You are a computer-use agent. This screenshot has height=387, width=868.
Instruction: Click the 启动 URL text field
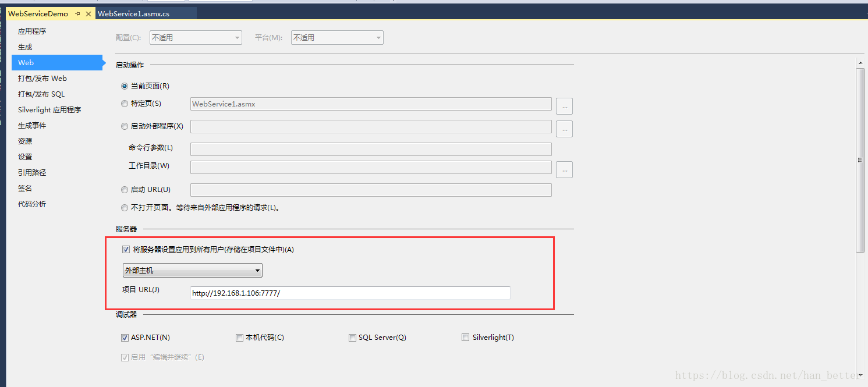click(371, 190)
